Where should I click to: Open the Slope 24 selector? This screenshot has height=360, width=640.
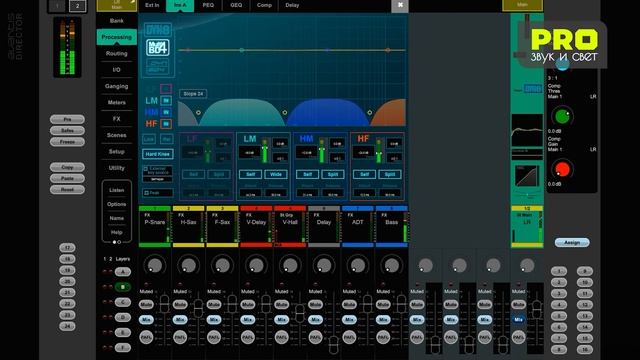[x=193, y=94]
